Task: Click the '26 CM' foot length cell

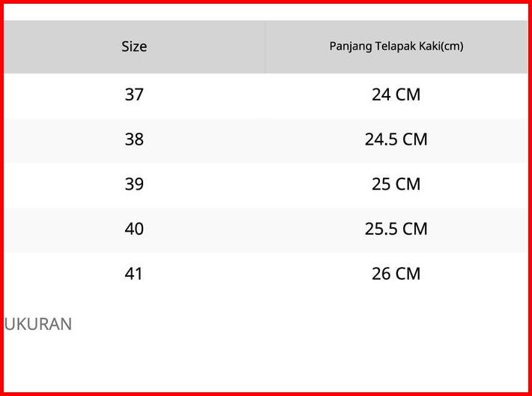Action: (x=396, y=274)
